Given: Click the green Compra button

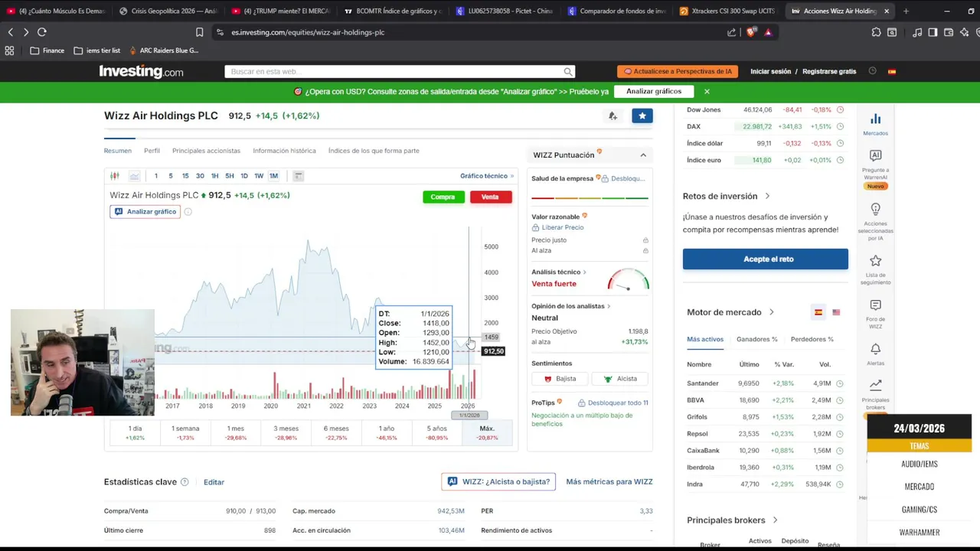Looking at the screenshot, I should pyautogui.click(x=443, y=197).
